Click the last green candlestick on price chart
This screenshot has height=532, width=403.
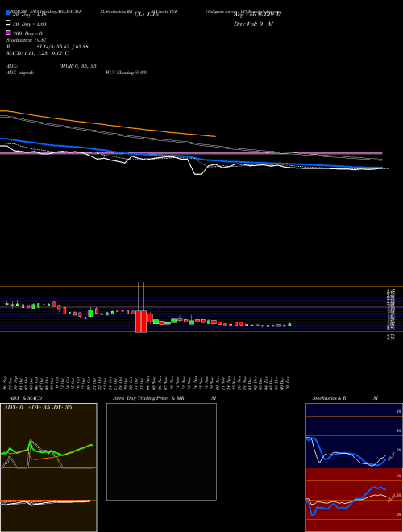[289, 325]
